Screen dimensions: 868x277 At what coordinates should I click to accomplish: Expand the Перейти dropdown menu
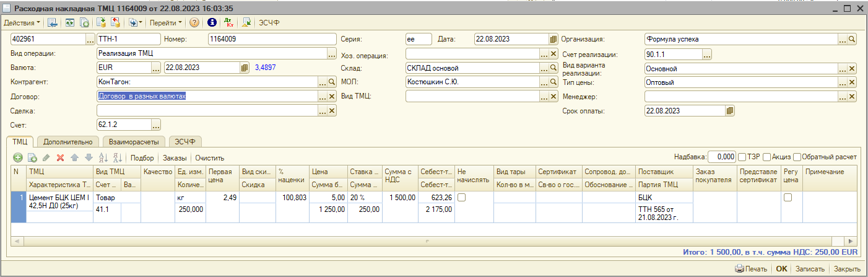point(165,22)
